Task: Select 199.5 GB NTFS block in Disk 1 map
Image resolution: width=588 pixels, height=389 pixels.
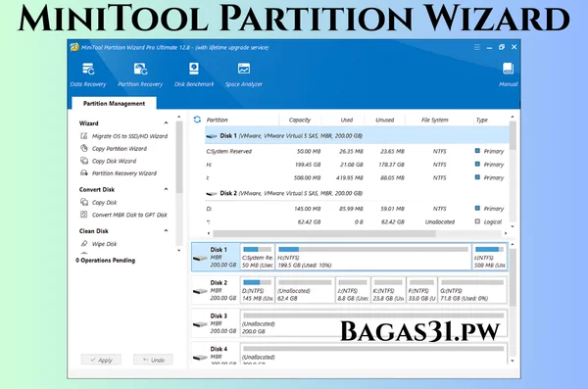Action: point(373,257)
